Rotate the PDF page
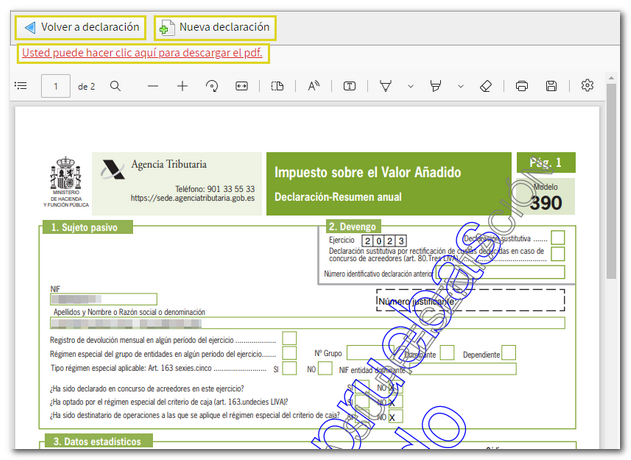This screenshot has height=460, width=631. (211, 86)
